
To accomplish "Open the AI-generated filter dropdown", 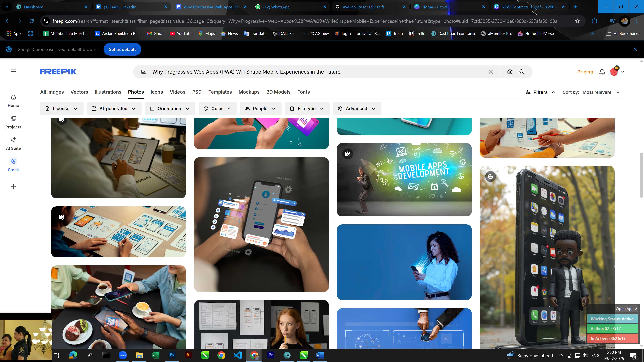I will click(114, 108).
